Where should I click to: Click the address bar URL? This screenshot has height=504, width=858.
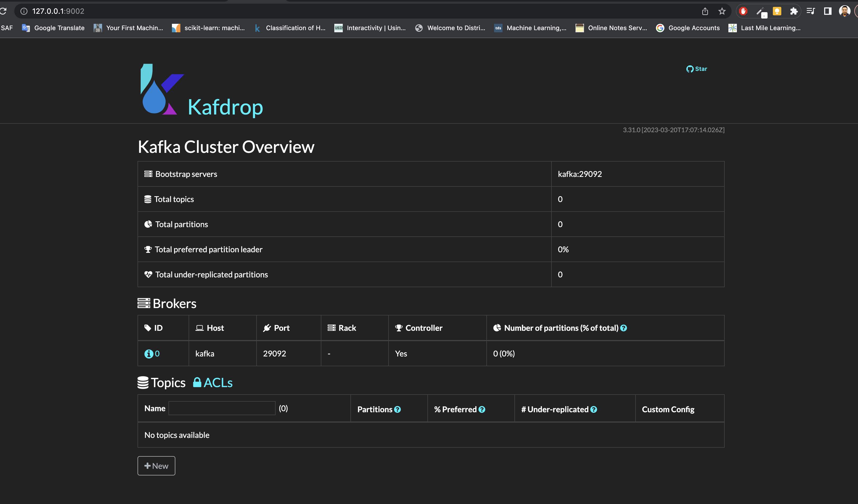58,11
